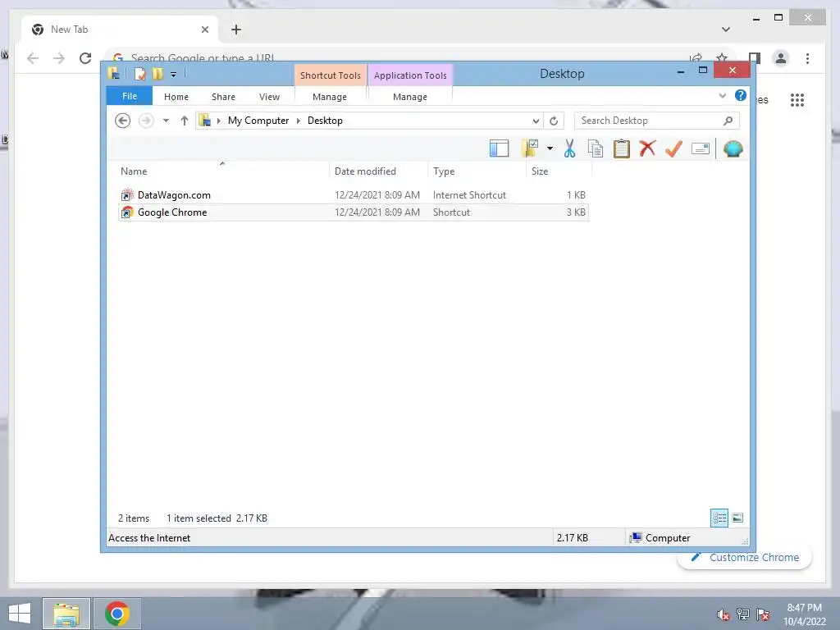Viewport: 840px width, 630px height.
Task: Switch to details view icon in status bar
Action: [x=719, y=518]
